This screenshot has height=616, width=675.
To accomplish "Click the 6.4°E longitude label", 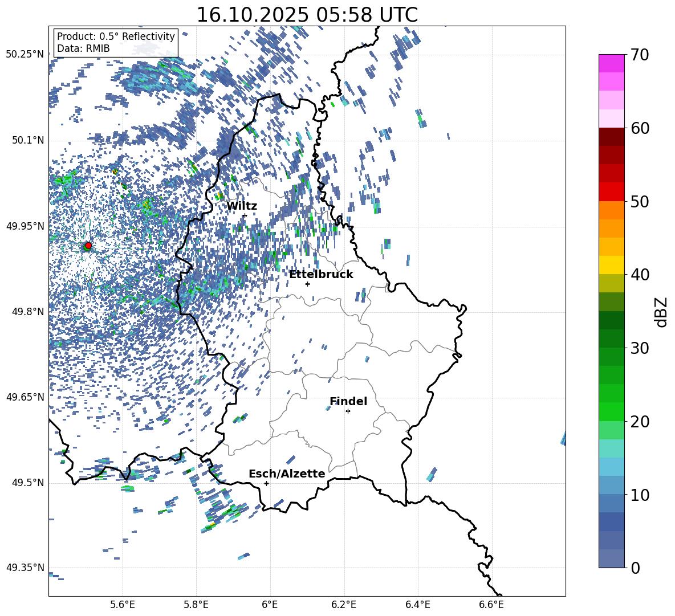I will 418,605.
